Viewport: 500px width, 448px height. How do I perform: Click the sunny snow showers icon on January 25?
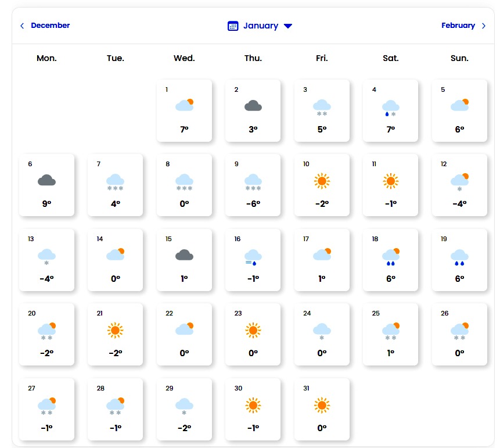click(x=390, y=331)
